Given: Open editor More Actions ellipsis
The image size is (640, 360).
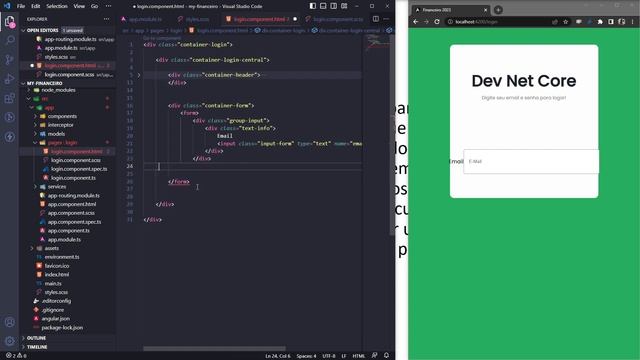Looking at the screenshot, I should coord(386,19).
